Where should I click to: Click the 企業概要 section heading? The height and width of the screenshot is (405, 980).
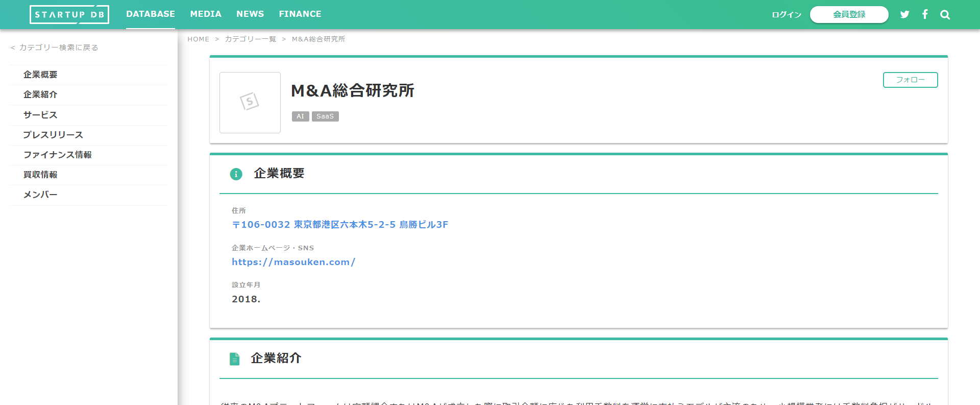click(279, 174)
